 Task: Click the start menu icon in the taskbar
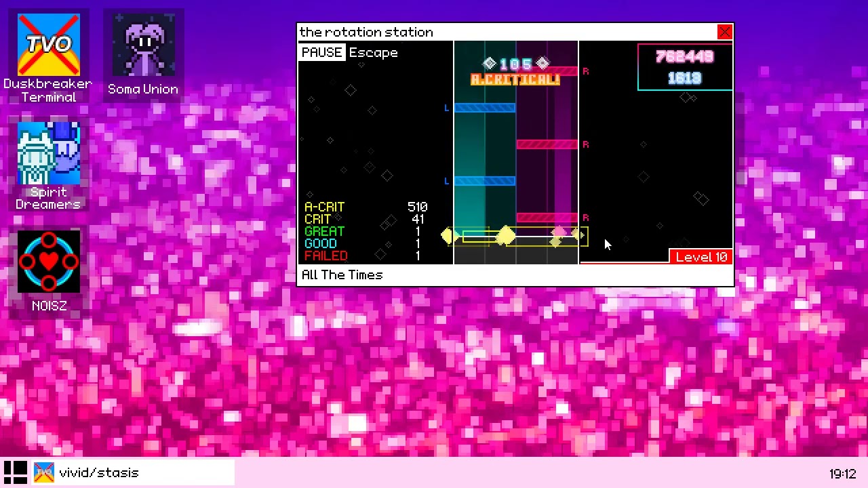pyautogui.click(x=15, y=472)
